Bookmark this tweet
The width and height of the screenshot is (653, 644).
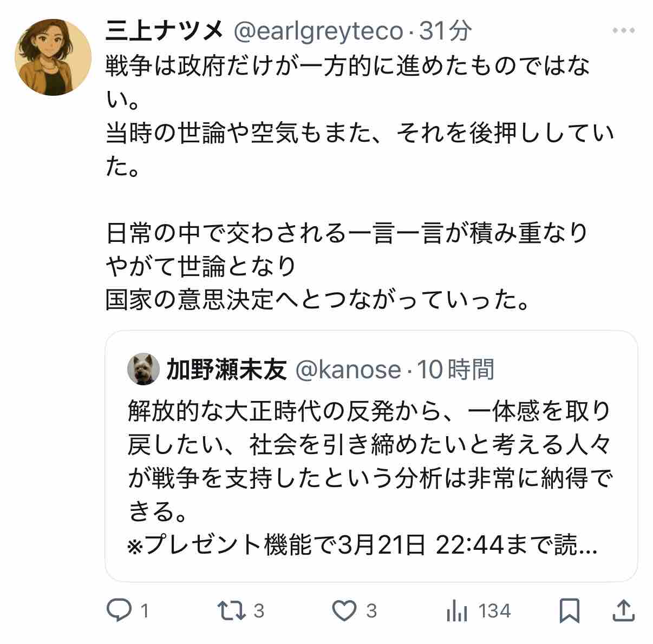569,611
